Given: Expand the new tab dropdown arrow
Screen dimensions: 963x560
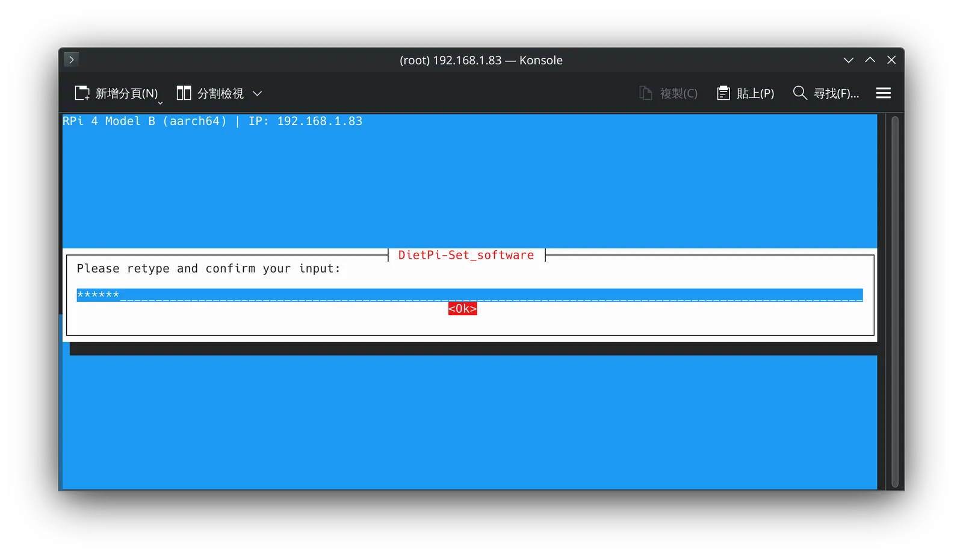Looking at the screenshot, I should [160, 102].
